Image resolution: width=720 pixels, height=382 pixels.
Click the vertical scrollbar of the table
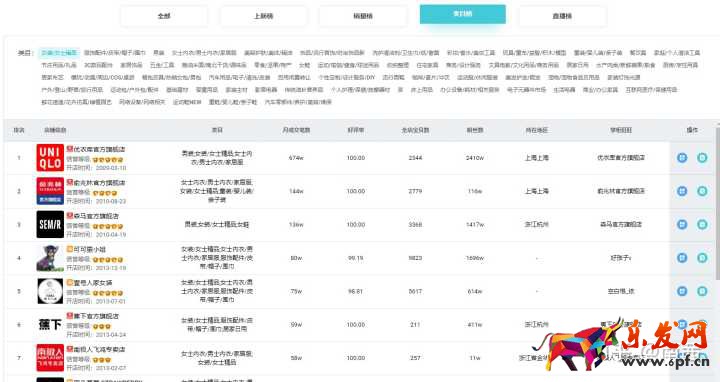click(717, 202)
